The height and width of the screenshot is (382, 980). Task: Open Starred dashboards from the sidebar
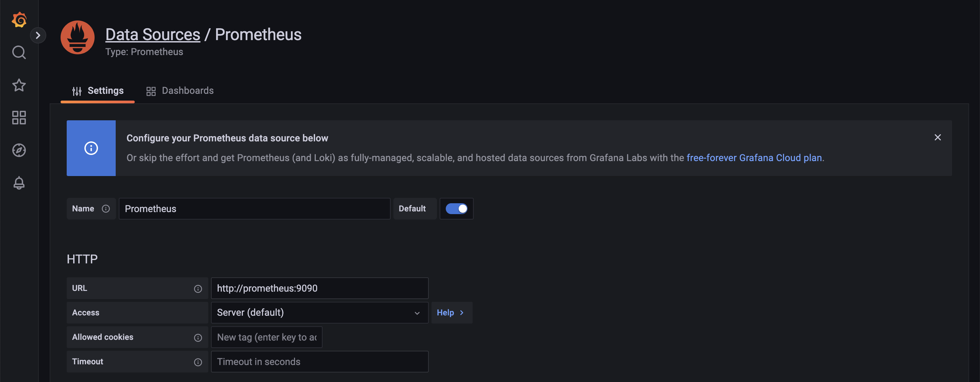[x=19, y=85]
